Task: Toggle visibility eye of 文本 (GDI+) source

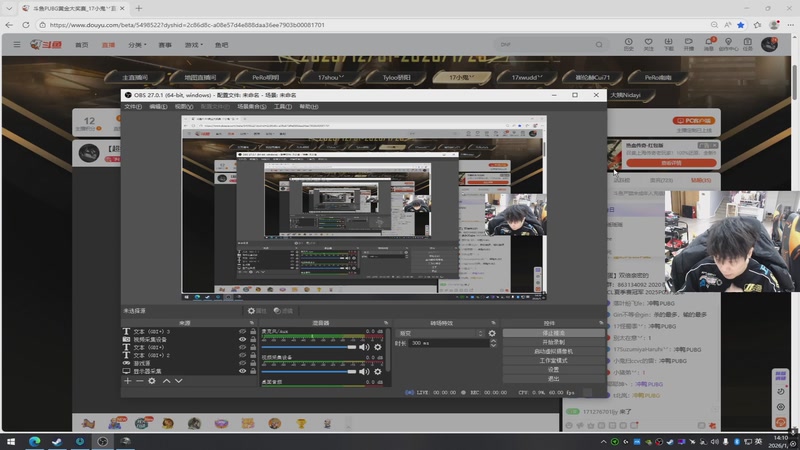Action: point(242,347)
